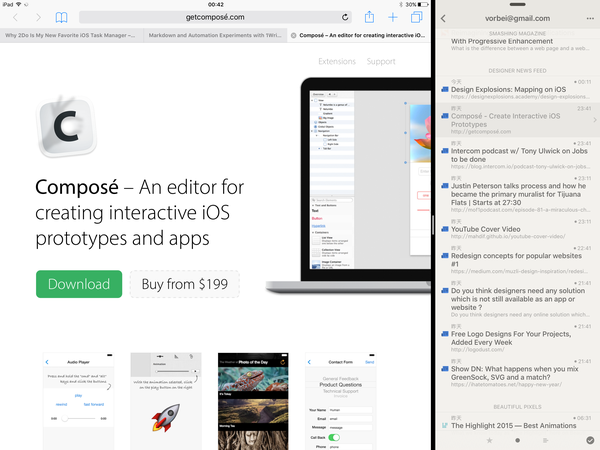Open the rocket animation prototype thumbnail
This screenshot has width=600, height=450.
tap(166, 401)
